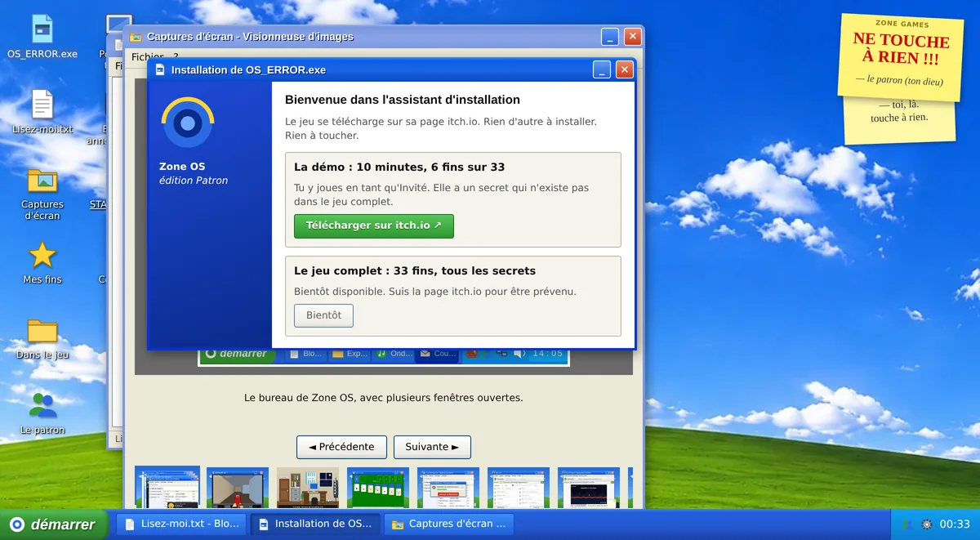Click the image caption 'Le bureau de Zone OS'
The image size is (980, 540).
tap(383, 398)
